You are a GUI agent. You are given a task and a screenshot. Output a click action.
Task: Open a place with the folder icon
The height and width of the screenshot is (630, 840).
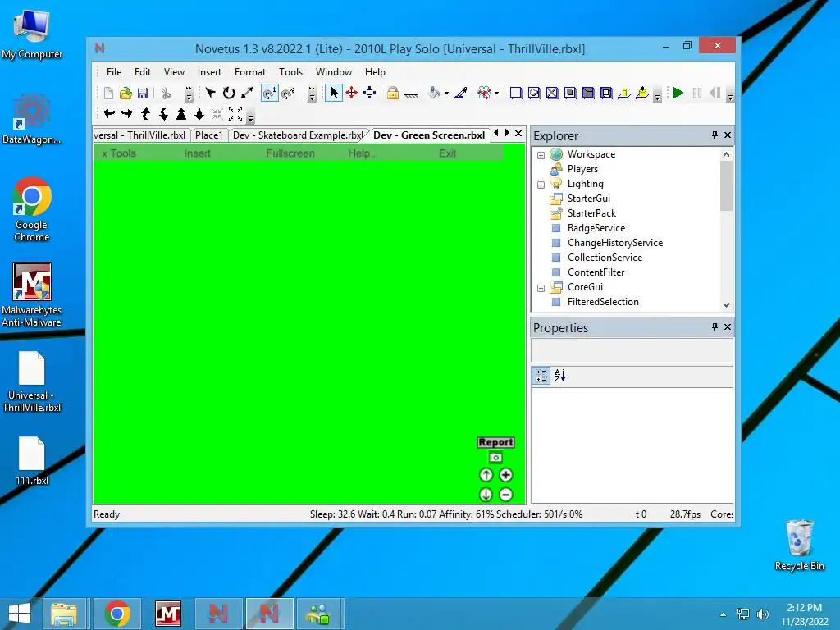tap(126, 94)
